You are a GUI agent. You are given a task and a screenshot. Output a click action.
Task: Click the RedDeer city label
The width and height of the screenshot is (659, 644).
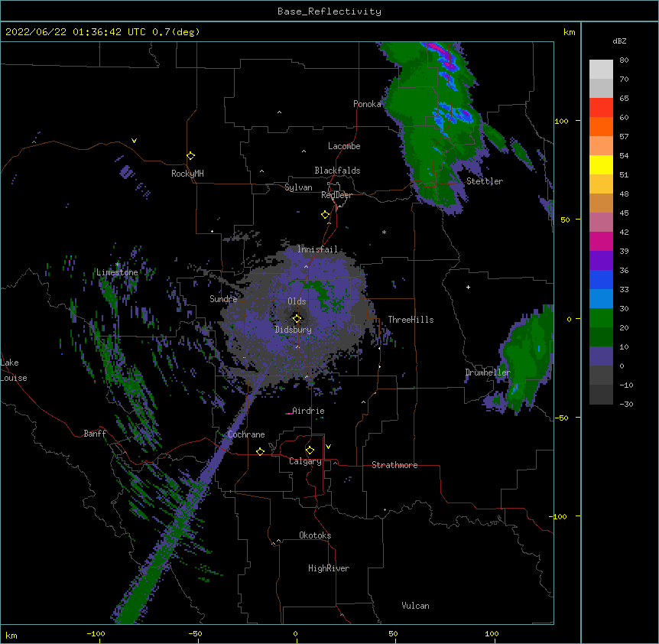336,195
